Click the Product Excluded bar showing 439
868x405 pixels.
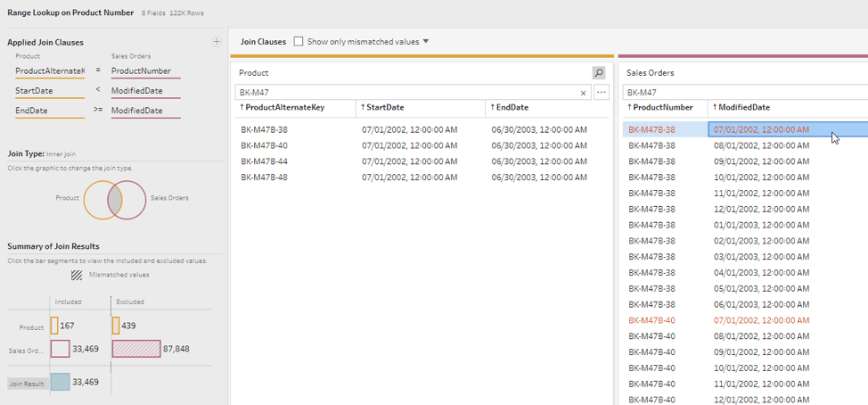(x=116, y=326)
